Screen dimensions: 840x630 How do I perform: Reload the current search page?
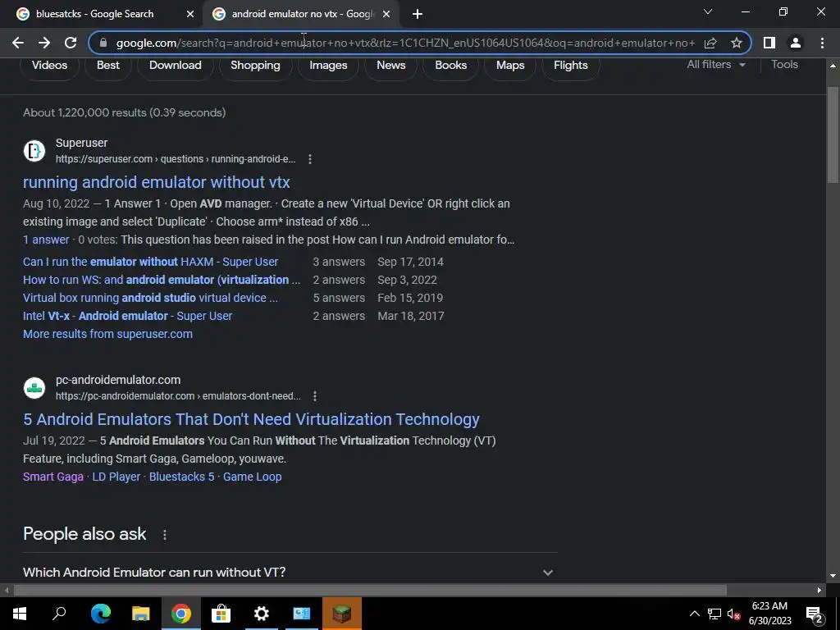tap(71, 43)
